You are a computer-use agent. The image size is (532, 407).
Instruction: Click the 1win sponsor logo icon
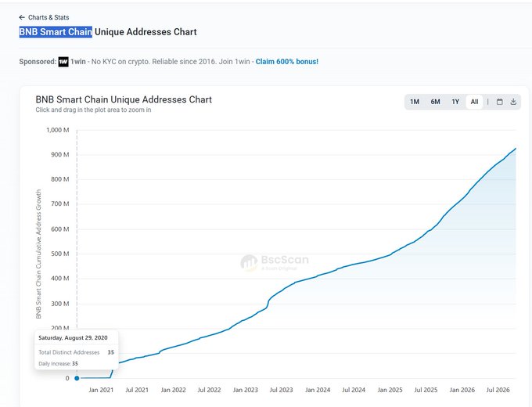click(63, 62)
